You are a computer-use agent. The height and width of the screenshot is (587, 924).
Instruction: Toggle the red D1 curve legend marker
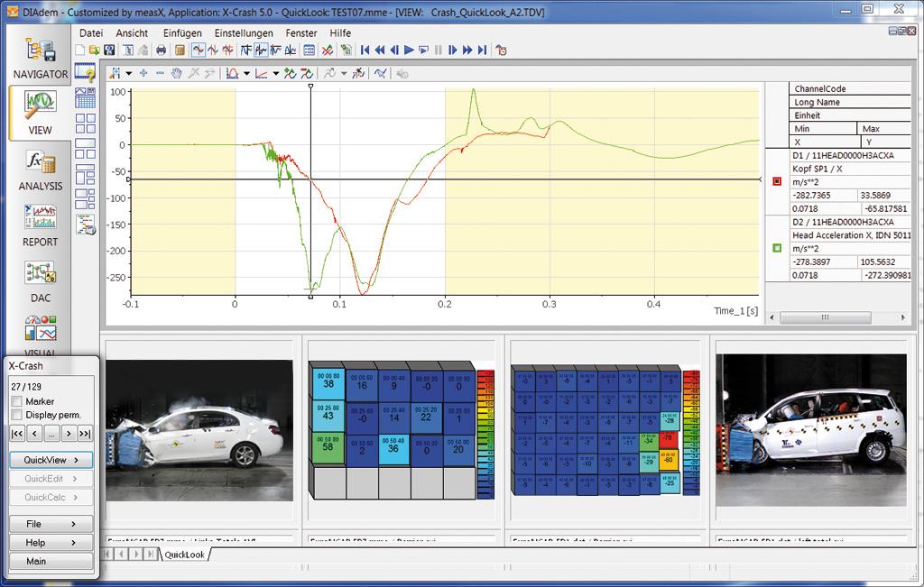pyautogui.click(x=777, y=181)
